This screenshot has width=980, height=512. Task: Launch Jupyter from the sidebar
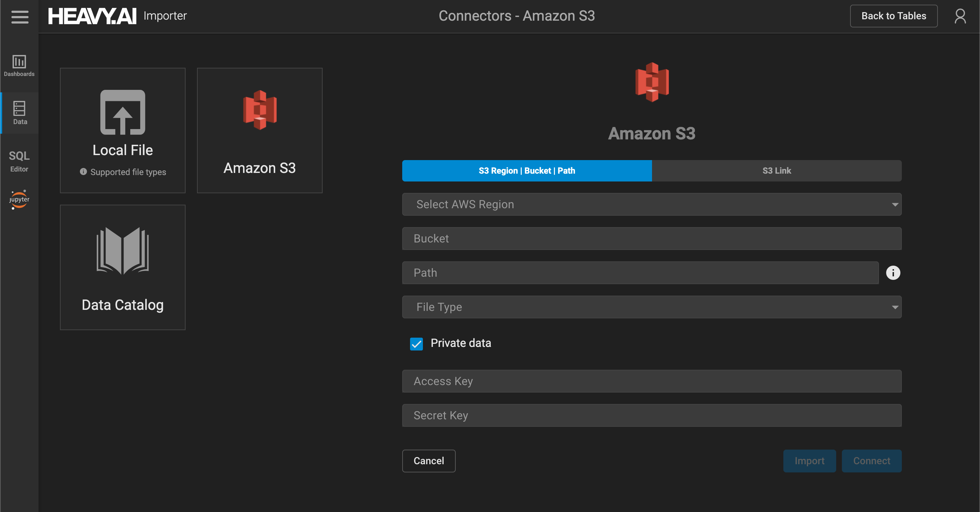[x=19, y=199]
